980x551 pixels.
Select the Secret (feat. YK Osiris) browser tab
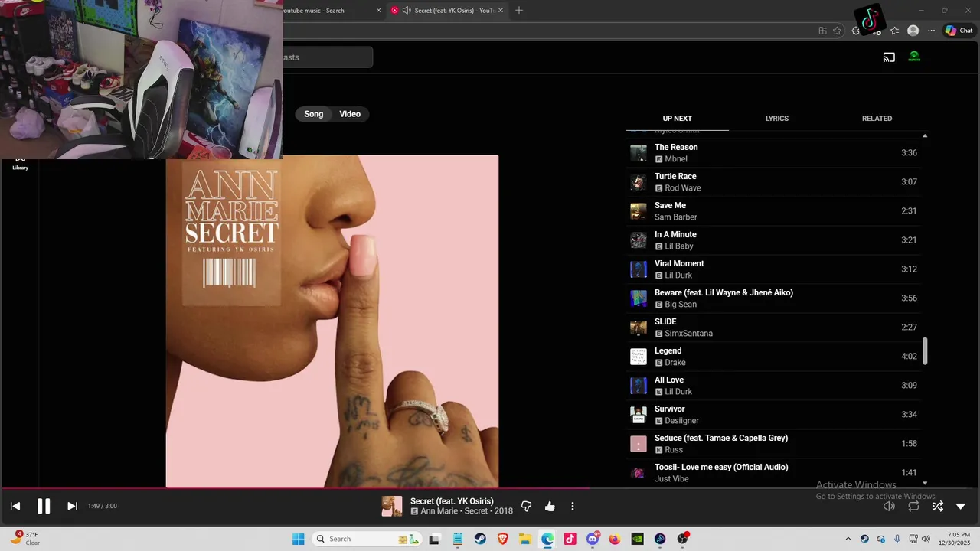[448, 11]
